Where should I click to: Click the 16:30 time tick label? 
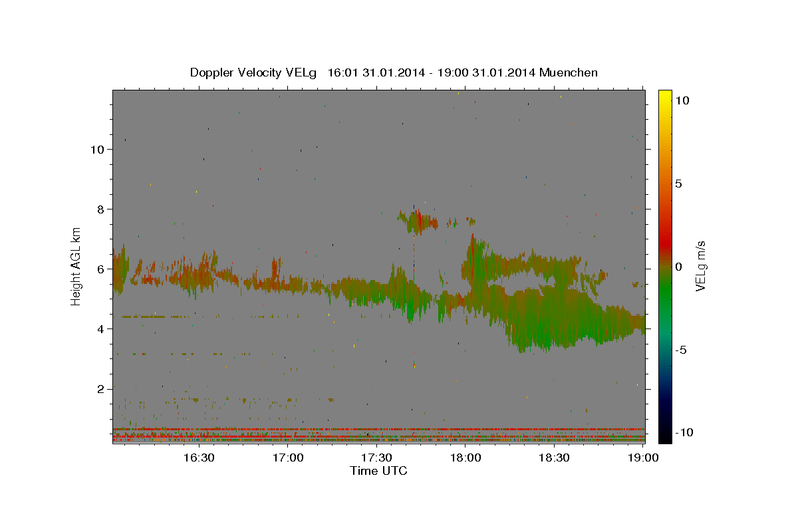[200, 458]
